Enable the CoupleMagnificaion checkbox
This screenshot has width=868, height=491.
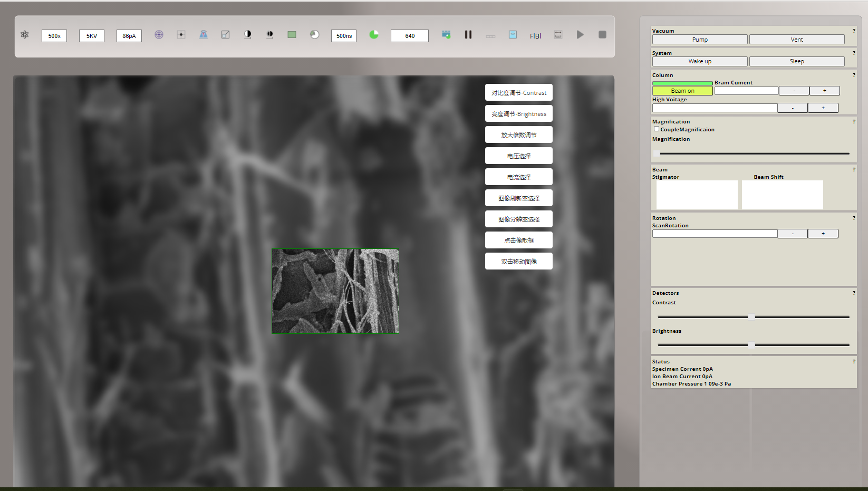[657, 129]
